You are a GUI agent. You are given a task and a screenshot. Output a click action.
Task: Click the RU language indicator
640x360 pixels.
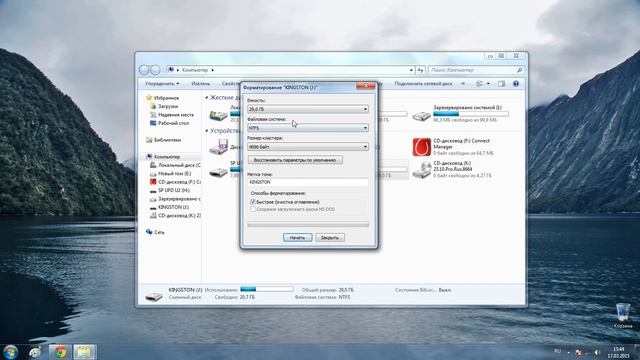click(x=557, y=351)
